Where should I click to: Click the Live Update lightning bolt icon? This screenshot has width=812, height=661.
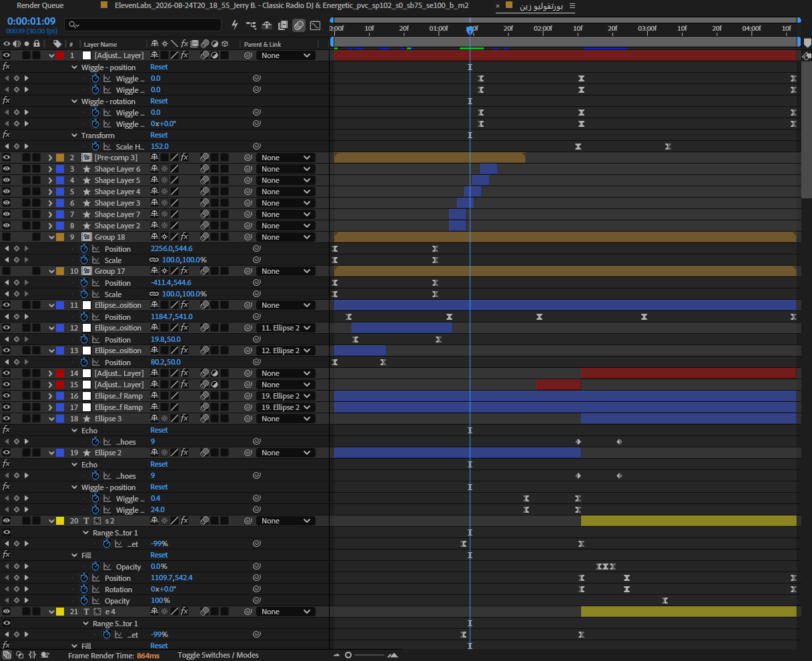[x=235, y=25]
